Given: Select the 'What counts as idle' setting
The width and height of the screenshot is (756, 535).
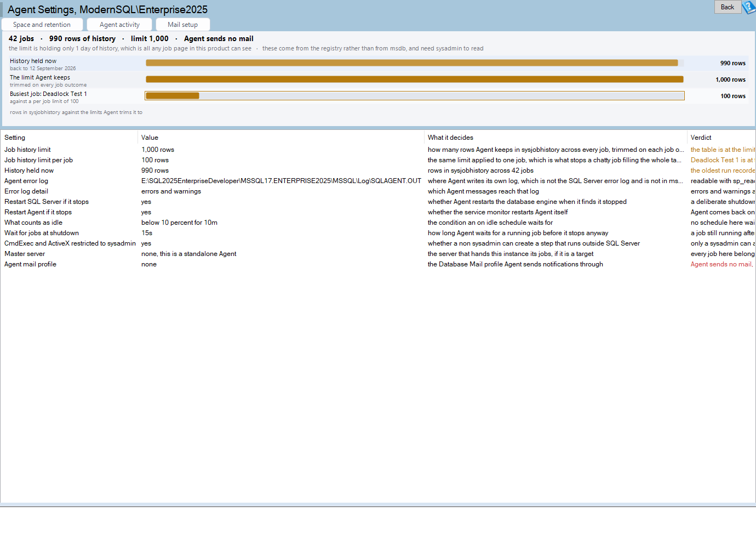Looking at the screenshot, I should (33, 223).
